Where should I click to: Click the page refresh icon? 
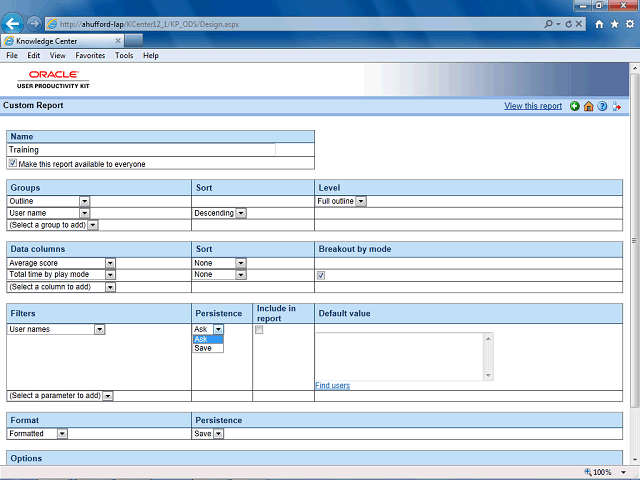click(569, 24)
